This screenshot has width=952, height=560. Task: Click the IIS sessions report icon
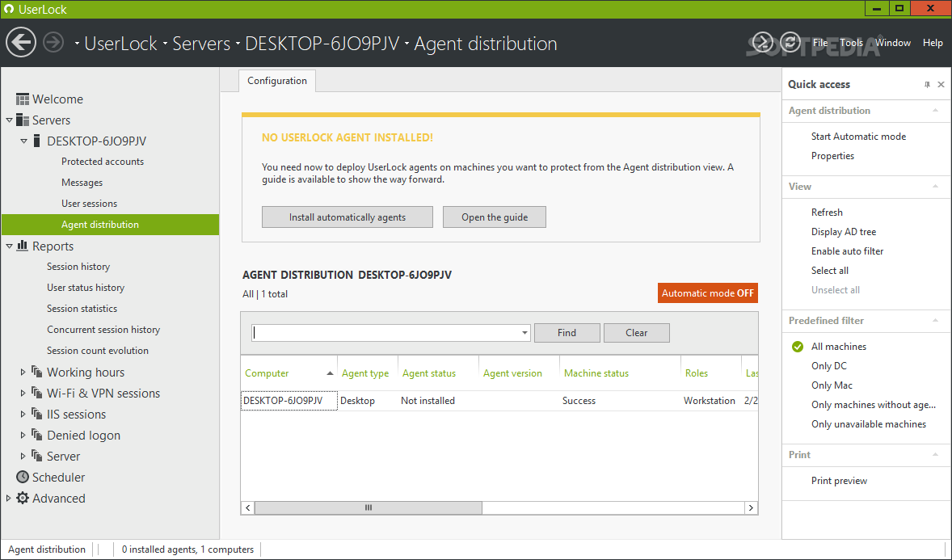coord(37,414)
